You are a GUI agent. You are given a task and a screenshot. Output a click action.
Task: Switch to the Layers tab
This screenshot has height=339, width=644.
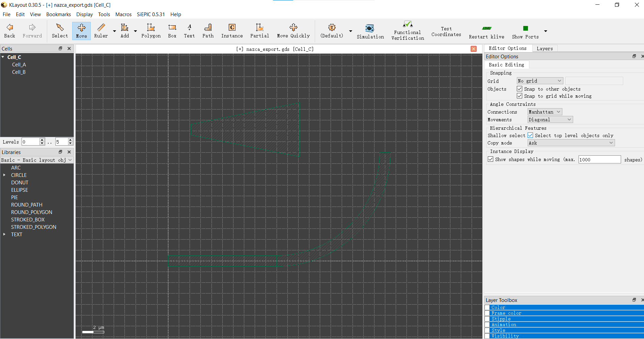(x=544, y=49)
